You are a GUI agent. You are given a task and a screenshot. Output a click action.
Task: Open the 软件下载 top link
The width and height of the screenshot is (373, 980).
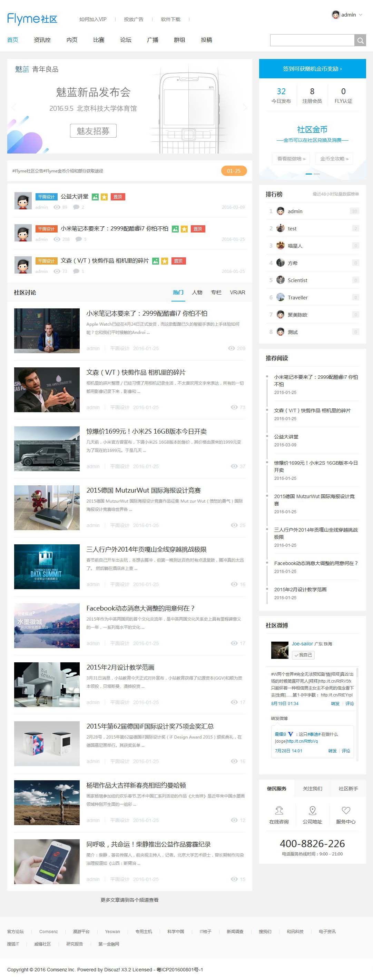[170, 19]
